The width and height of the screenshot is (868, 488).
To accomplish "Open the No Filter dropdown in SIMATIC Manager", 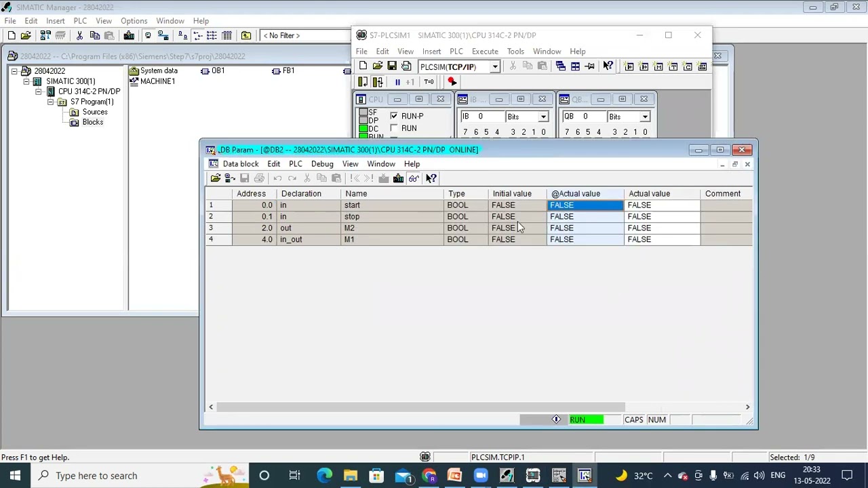I will 306,35.
